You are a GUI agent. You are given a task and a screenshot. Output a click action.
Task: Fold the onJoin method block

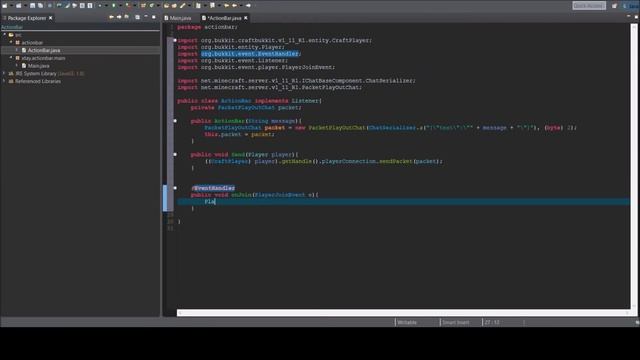175,188
